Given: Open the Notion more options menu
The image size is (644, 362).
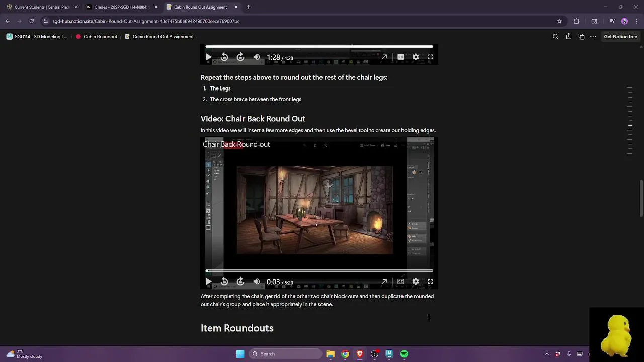Looking at the screenshot, I should (x=593, y=37).
